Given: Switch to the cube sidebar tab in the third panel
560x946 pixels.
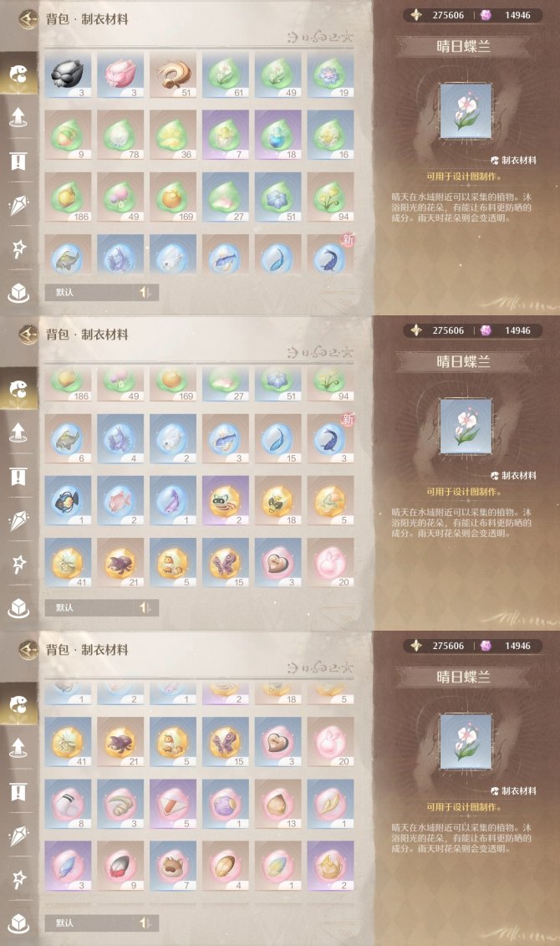Looking at the screenshot, I should coord(18,923).
